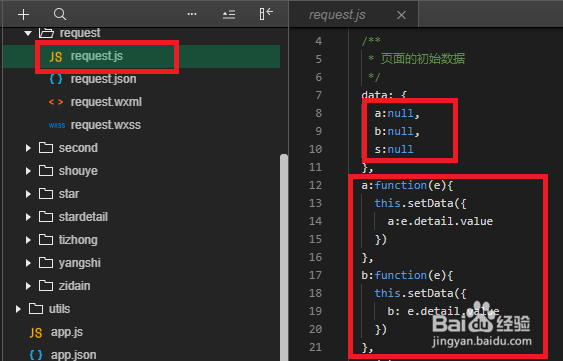Expand the utils folder arrow
Viewport: 563px width, 361px height.
click(18, 309)
